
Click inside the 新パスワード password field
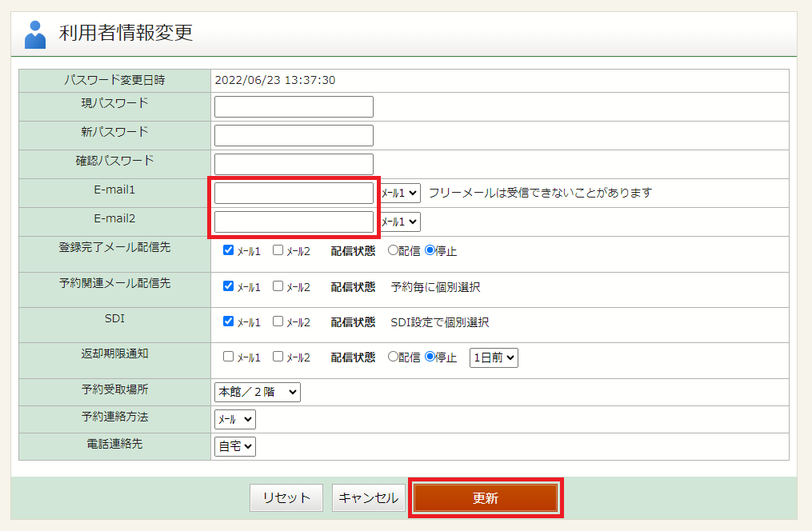[x=293, y=135]
